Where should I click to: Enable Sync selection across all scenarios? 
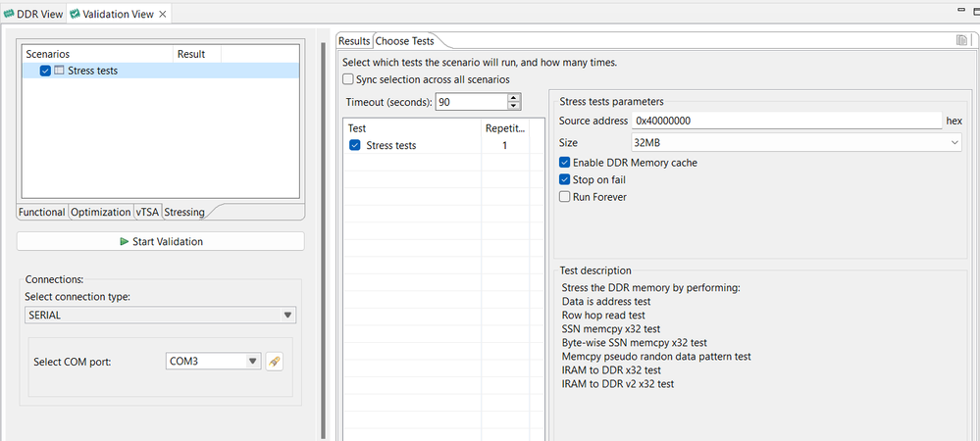click(x=348, y=79)
